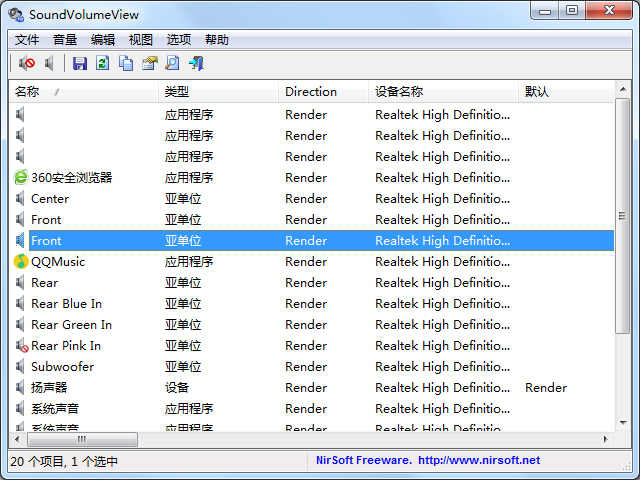Click Realtek device name in Center row

[442, 198]
